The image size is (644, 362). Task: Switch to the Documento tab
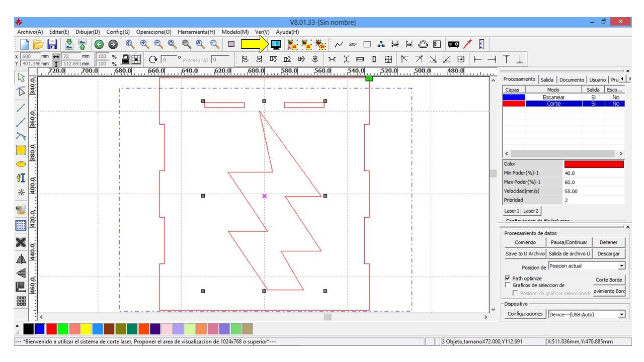point(572,79)
